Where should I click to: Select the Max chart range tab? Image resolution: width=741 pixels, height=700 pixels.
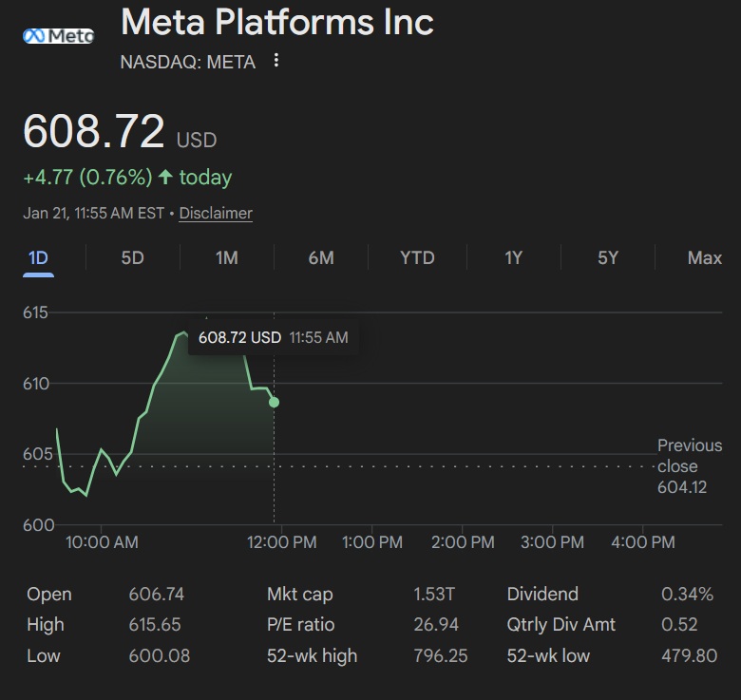pyautogui.click(x=704, y=257)
